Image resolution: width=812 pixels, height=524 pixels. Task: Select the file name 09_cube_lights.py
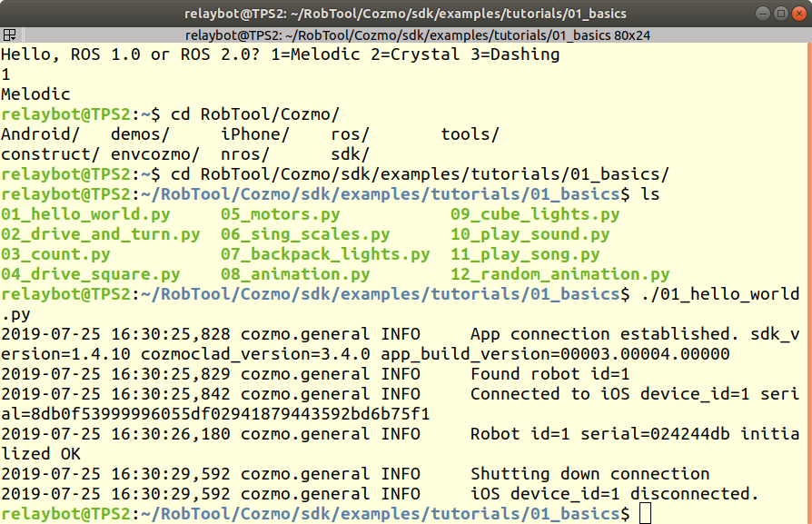pos(535,214)
